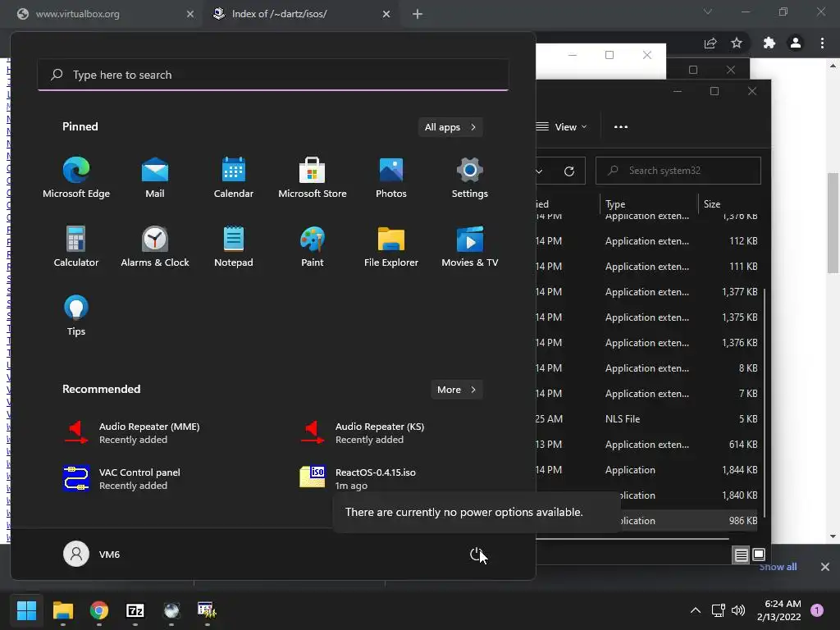Open the VM6 user account menu
Viewport: 840px width, 630px height.
(92, 555)
